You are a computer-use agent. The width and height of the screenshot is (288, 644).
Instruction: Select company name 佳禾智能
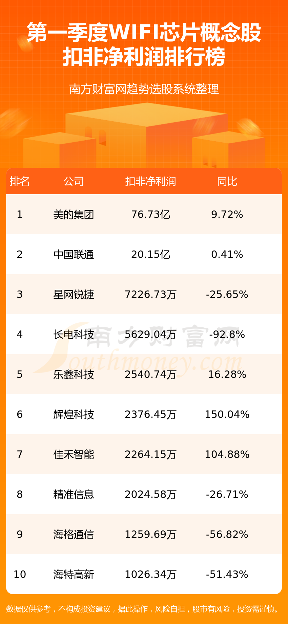click(x=74, y=455)
